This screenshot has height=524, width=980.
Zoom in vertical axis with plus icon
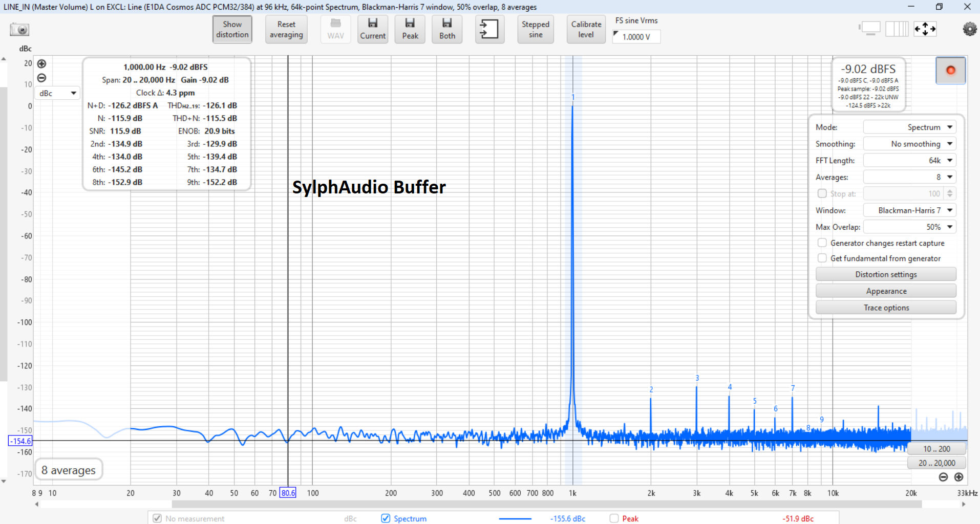coord(42,63)
